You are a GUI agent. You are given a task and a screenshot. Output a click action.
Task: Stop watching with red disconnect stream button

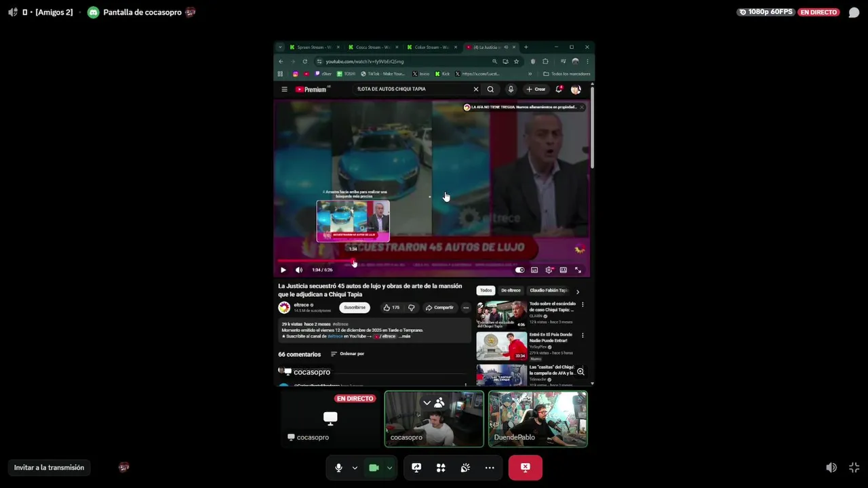[526, 468]
